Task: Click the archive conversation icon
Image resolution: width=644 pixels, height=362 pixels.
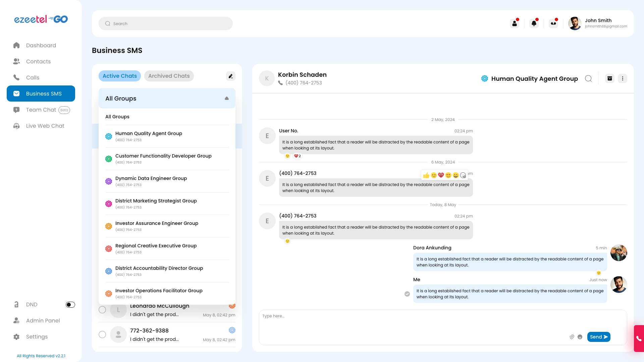Action: coord(610,78)
